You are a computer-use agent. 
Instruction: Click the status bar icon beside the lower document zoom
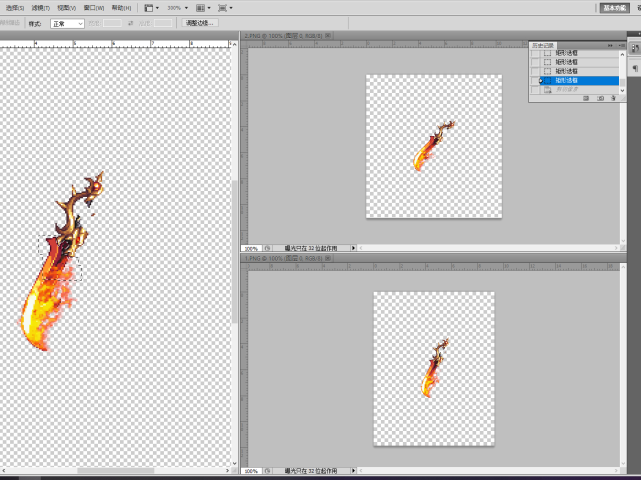[265, 470]
